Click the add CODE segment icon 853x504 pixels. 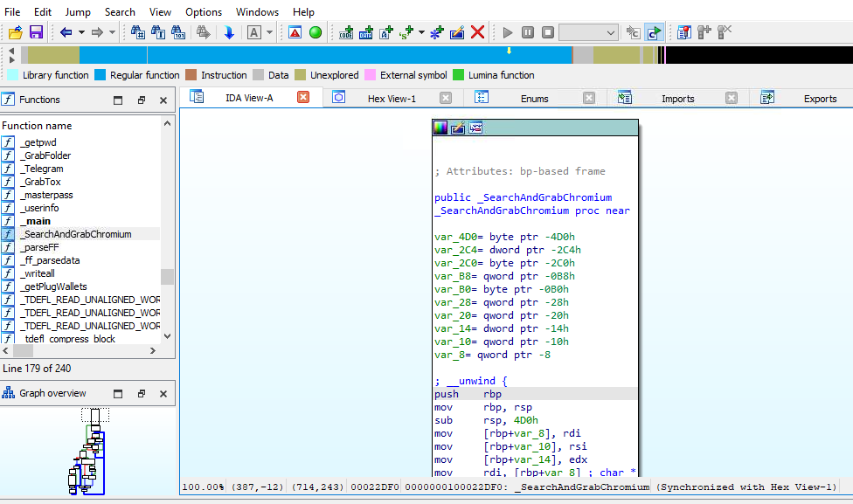click(346, 32)
